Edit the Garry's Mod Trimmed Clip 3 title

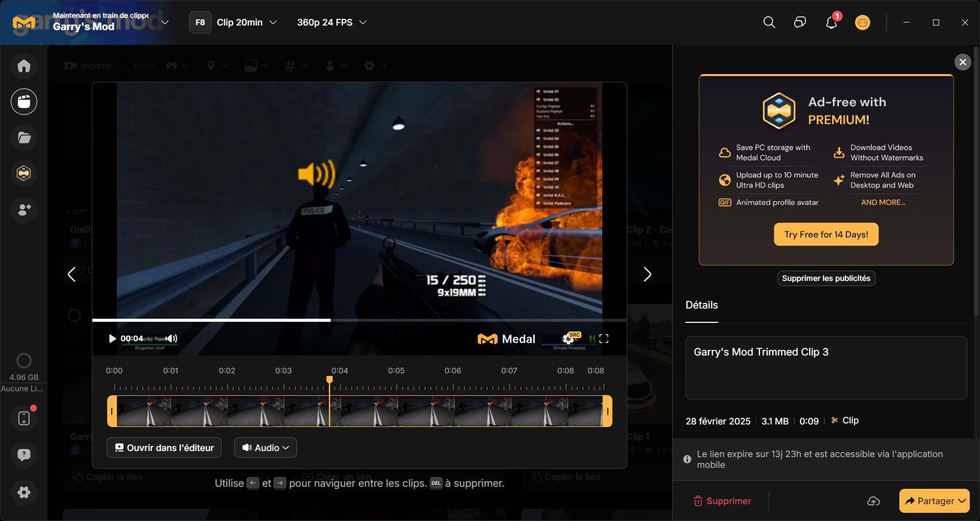click(826, 368)
